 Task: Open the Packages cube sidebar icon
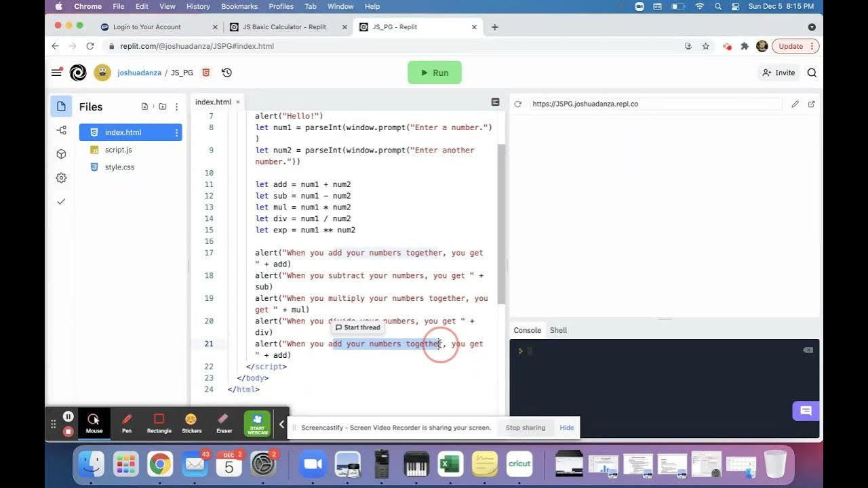pos(61,154)
